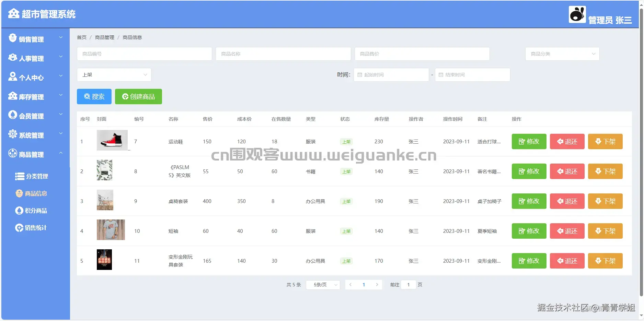
Task: Click the 个人中心 user icon
Action: click(x=13, y=76)
